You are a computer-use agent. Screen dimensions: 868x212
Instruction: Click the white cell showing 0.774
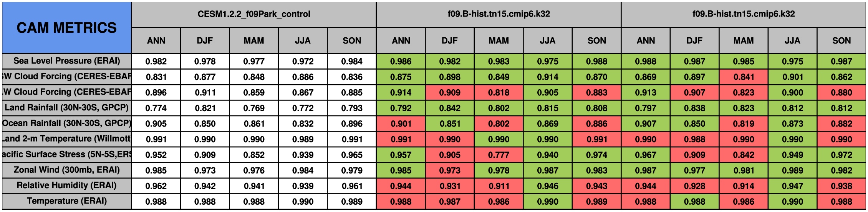coord(156,108)
